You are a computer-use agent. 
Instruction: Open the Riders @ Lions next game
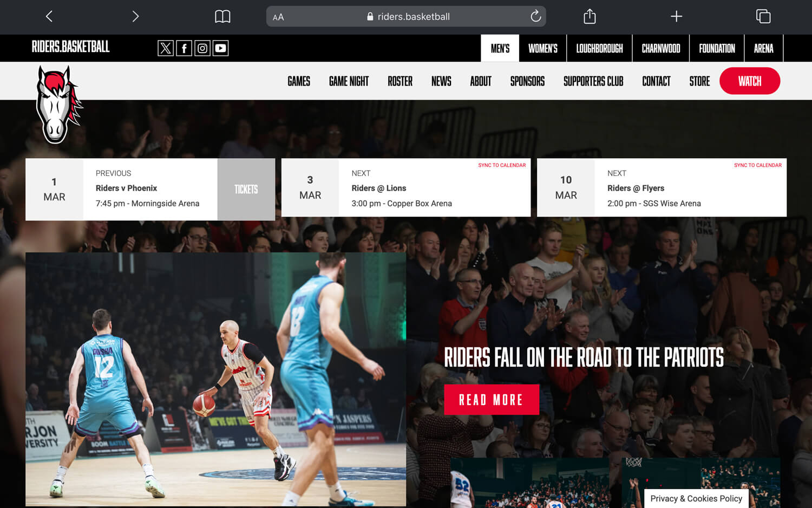pyautogui.click(x=379, y=188)
